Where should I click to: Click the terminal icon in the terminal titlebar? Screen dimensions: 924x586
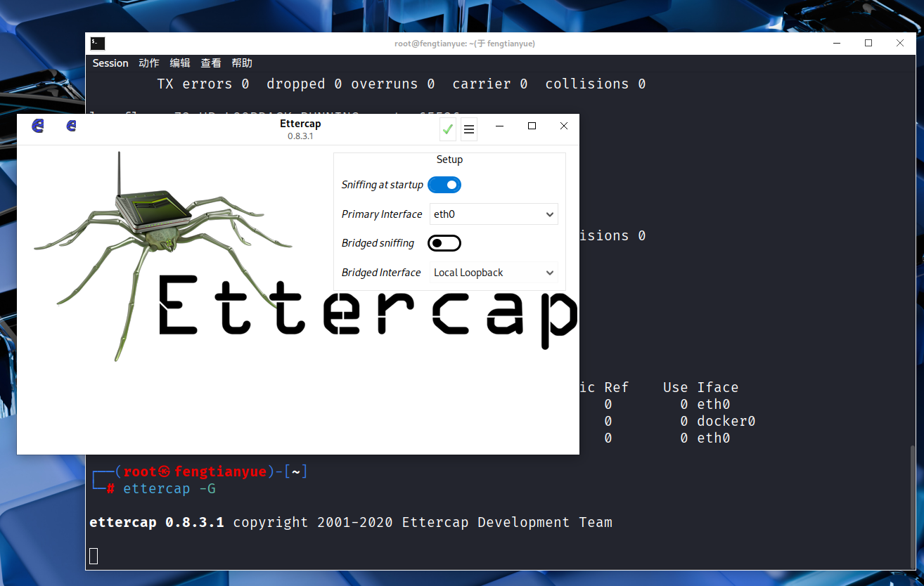pyautogui.click(x=98, y=44)
